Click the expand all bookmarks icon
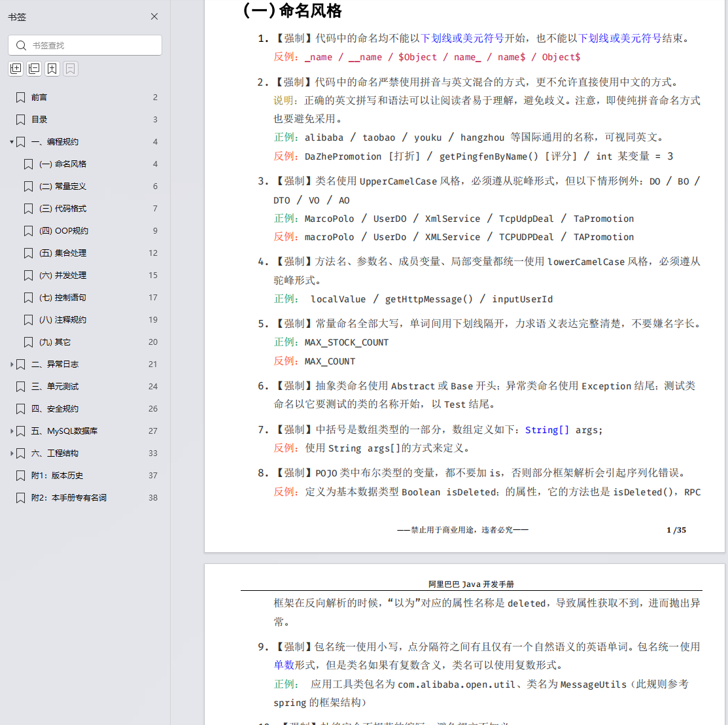This screenshot has width=728, height=725. pos(16,68)
